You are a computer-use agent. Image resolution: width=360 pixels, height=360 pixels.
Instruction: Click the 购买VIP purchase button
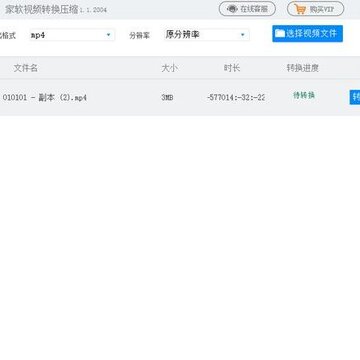click(x=315, y=9)
